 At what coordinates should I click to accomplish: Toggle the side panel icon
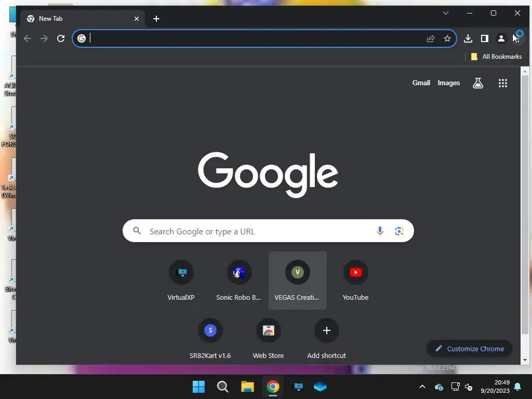tap(485, 38)
